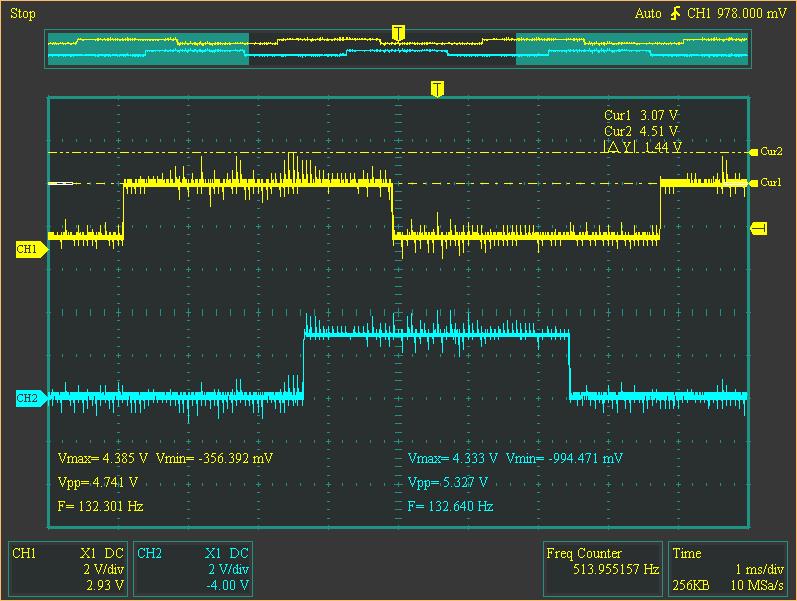Image resolution: width=797 pixels, height=601 pixels.
Task: Click the cursor delta Y 1.44 V readout
Action: [643, 147]
